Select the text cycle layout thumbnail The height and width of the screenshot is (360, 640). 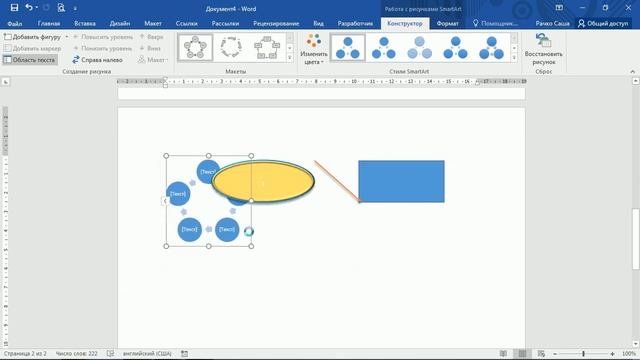[231, 47]
